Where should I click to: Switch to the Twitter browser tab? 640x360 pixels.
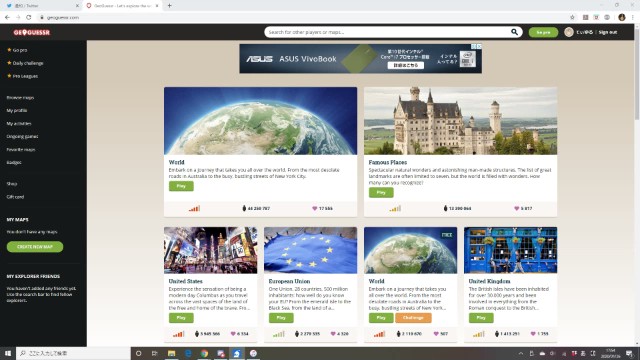[x=41, y=6]
